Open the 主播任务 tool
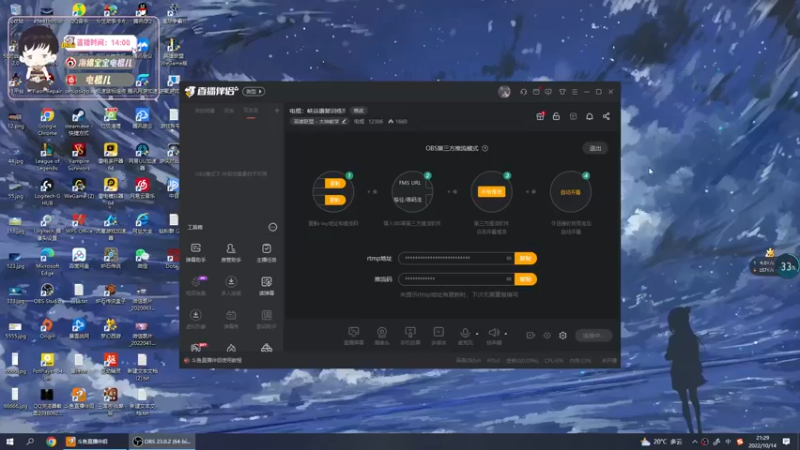This screenshot has width=800, height=450. click(x=266, y=253)
